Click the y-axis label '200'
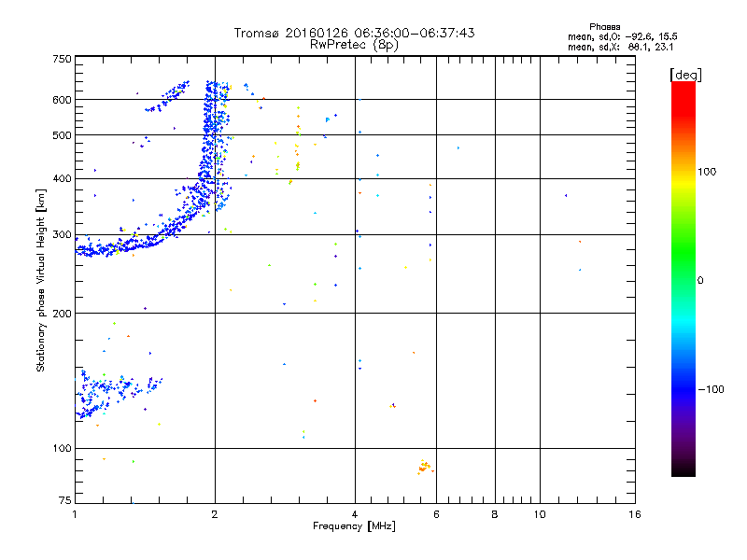This screenshot has height=560, width=747. tap(62, 314)
